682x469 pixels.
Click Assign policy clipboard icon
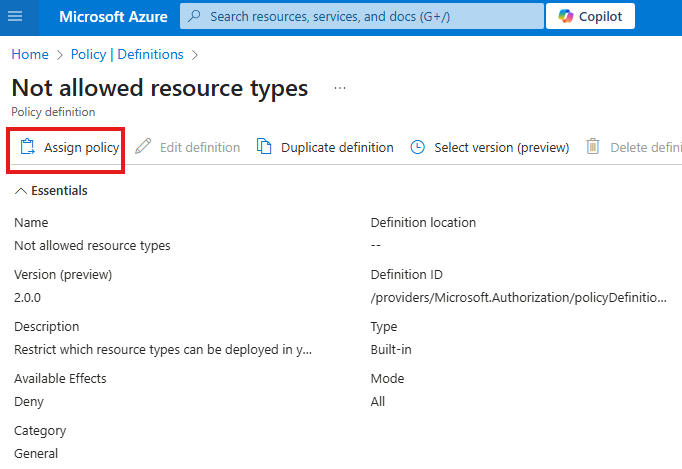coord(27,147)
